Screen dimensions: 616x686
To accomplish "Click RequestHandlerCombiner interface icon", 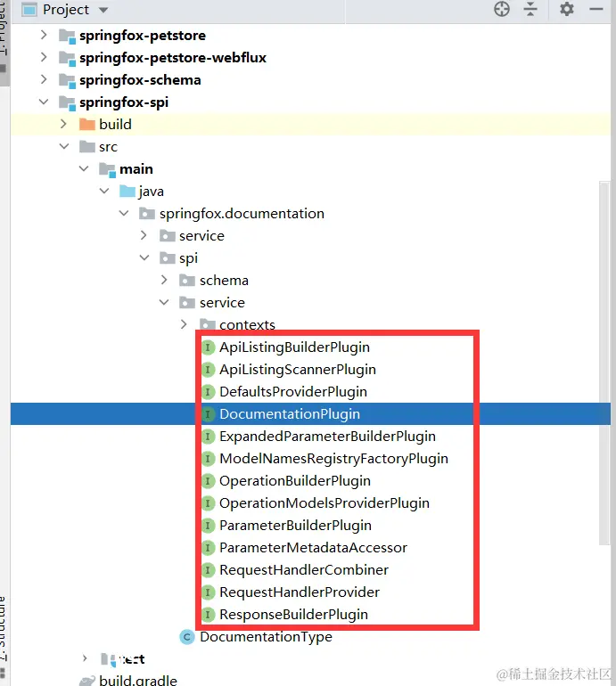I will (x=208, y=570).
